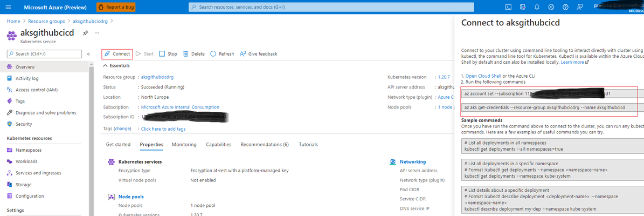Open Microsoft Azure Internal Consumption subscription

pos(180,107)
